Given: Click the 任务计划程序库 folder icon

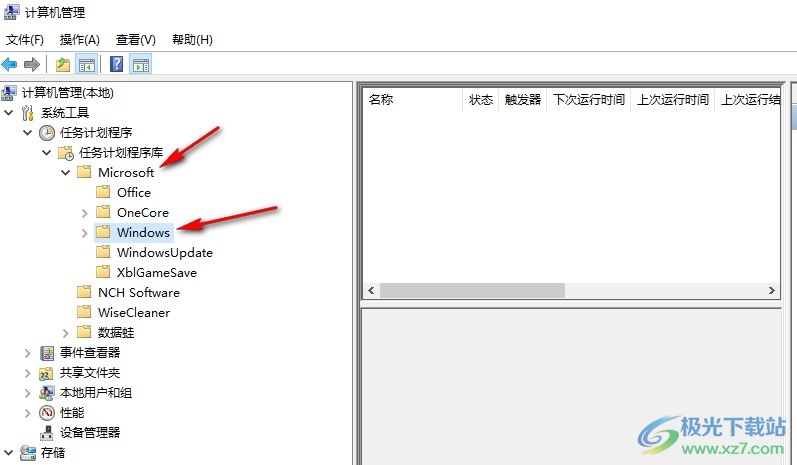Looking at the screenshot, I should click(x=66, y=153).
